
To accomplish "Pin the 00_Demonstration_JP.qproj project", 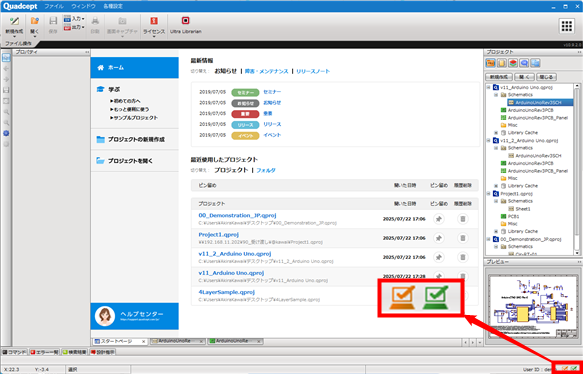I will pyautogui.click(x=439, y=219).
